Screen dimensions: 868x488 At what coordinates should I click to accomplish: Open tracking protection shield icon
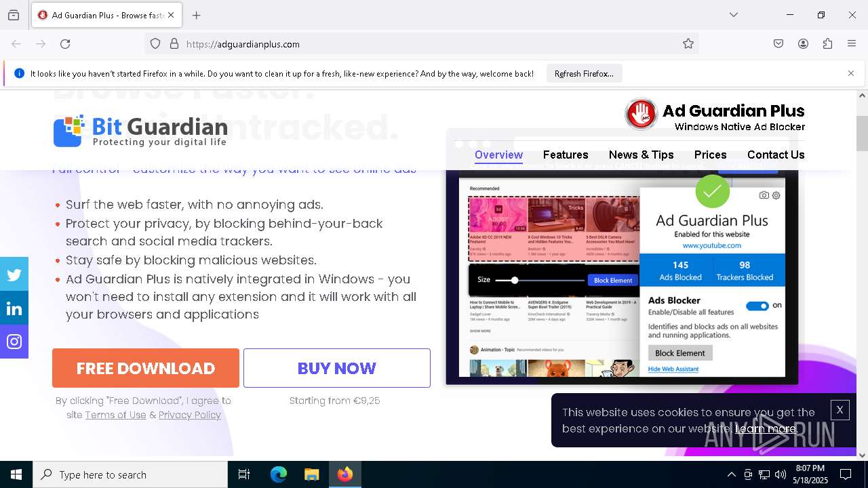(155, 44)
